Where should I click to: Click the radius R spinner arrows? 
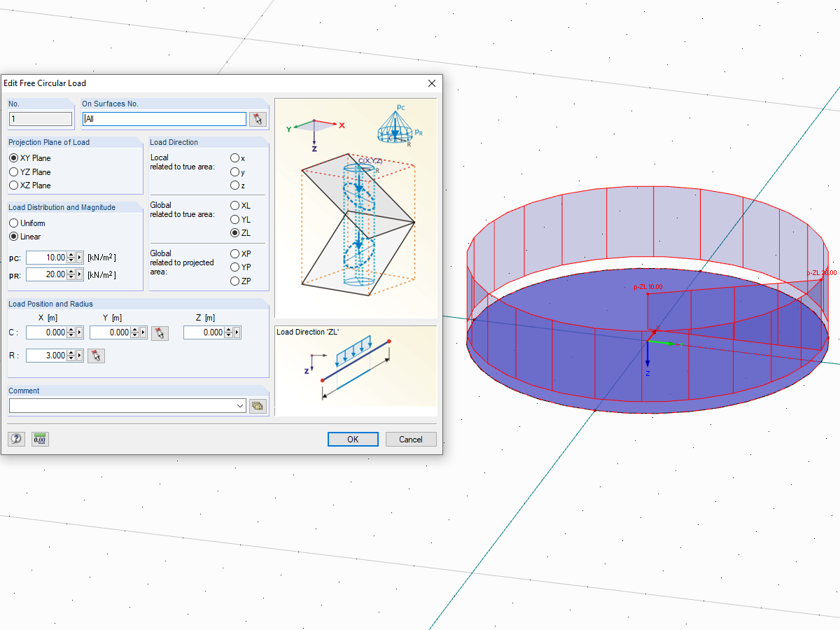coord(71,356)
